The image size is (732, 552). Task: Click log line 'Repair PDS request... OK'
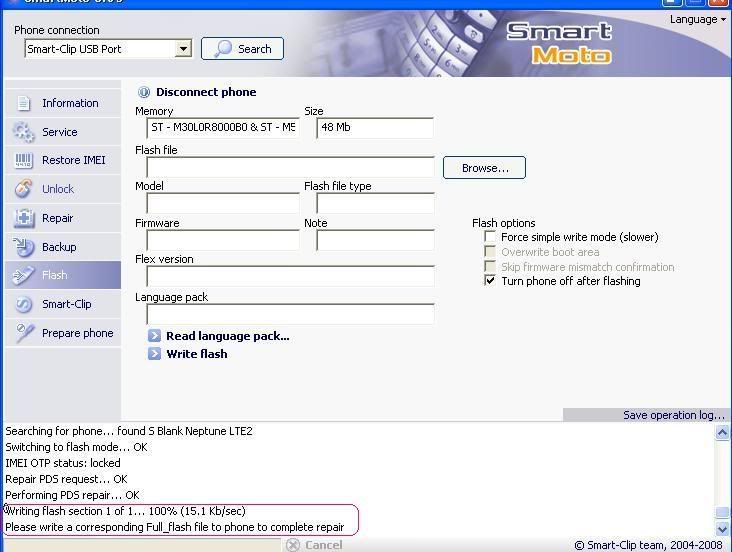click(66, 479)
